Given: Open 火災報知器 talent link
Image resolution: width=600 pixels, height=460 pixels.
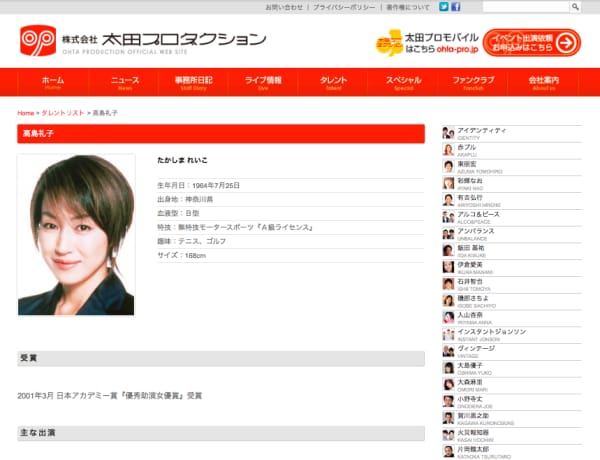Looking at the screenshot, I should click(x=473, y=432).
